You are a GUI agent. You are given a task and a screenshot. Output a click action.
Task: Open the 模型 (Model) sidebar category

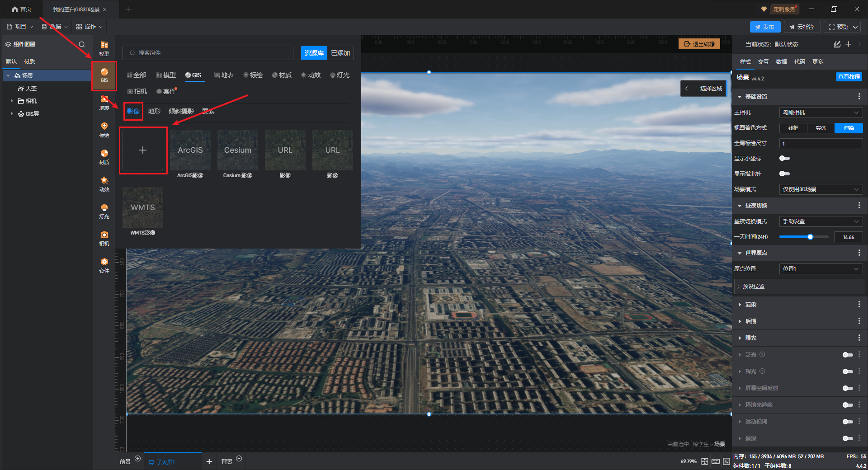pyautogui.click(x=104, y=48)
